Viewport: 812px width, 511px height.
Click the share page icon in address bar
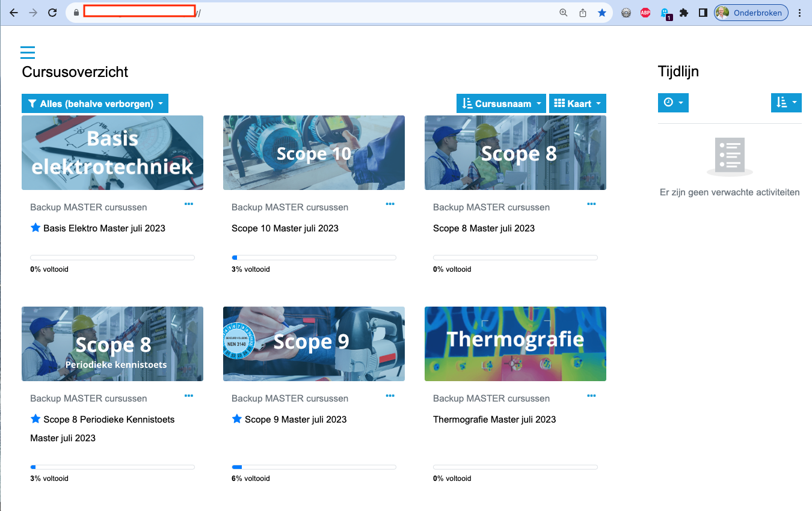click(583, 13)
